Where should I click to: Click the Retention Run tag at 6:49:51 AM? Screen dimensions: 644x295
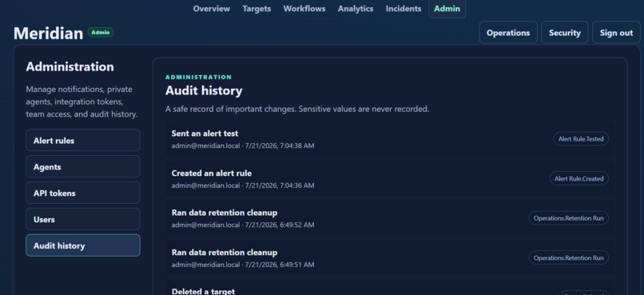click(569, 257)
